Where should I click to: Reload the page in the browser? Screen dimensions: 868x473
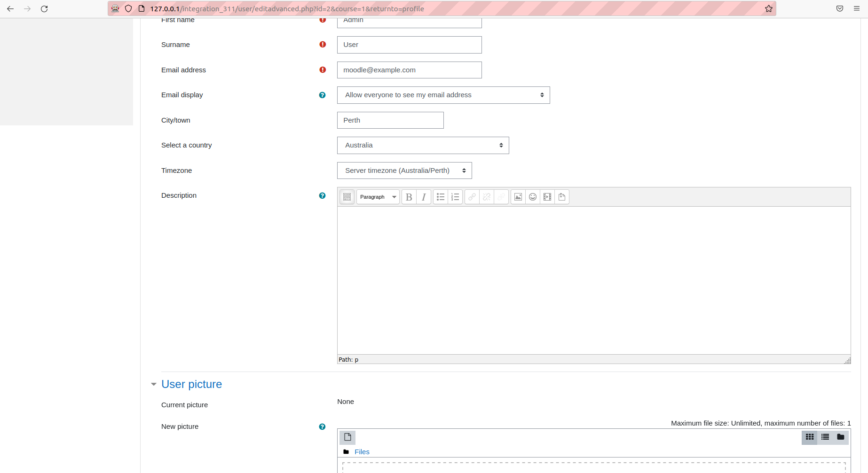44,8
